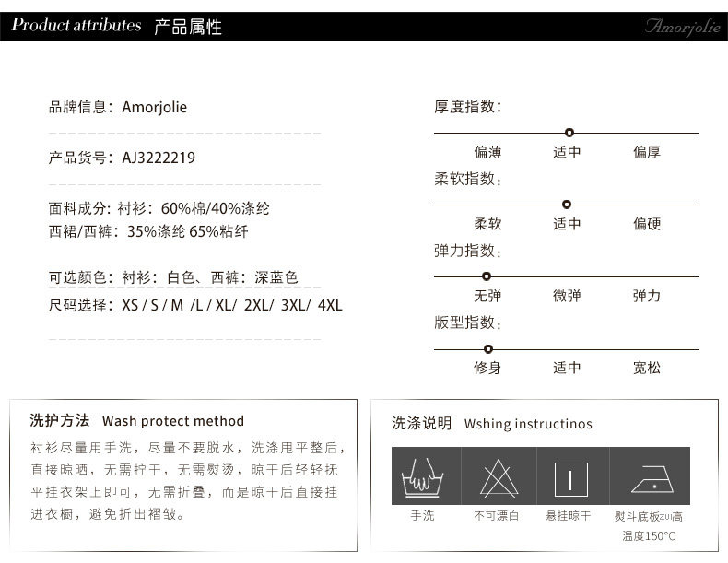The image size is (728, 563).
Task: Click the size options line starting with XS
Action: [x=231, y=305]
